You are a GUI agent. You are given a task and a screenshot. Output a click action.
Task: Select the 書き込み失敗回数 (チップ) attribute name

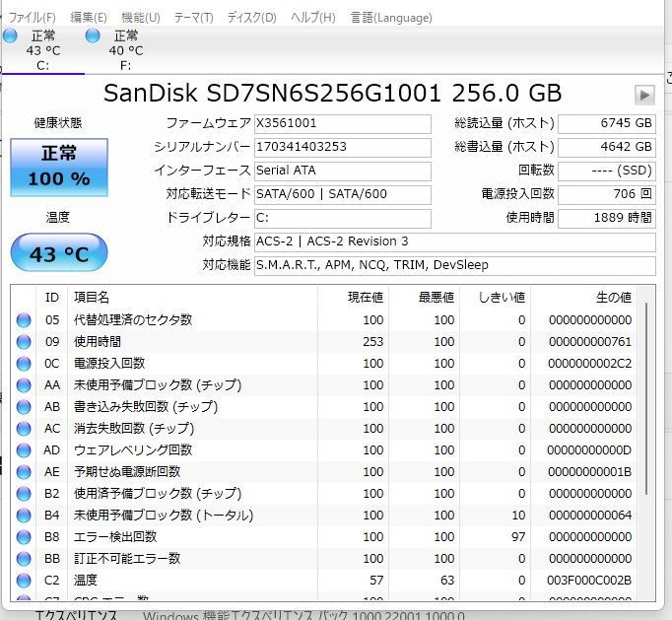(146, 407)
